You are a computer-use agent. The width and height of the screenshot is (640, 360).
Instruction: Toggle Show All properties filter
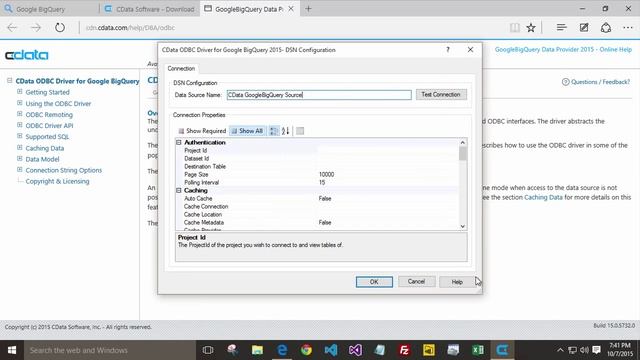click(x=248, y=131)
